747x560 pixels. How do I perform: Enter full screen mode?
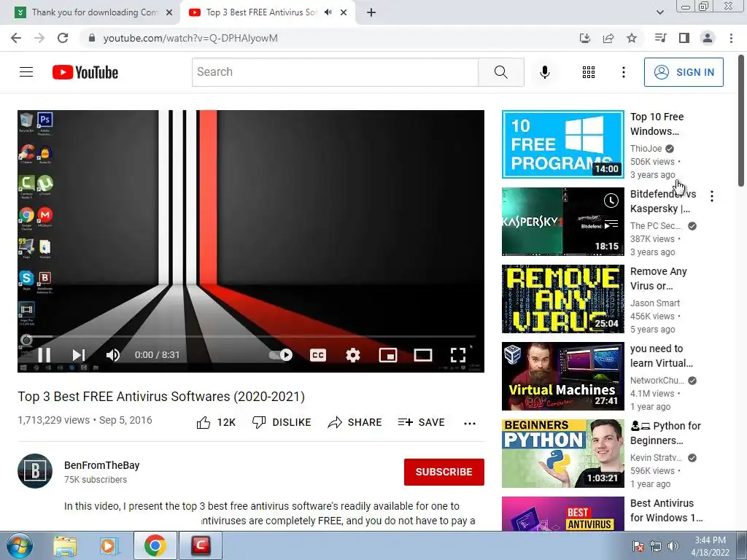[x=458, y=355]
